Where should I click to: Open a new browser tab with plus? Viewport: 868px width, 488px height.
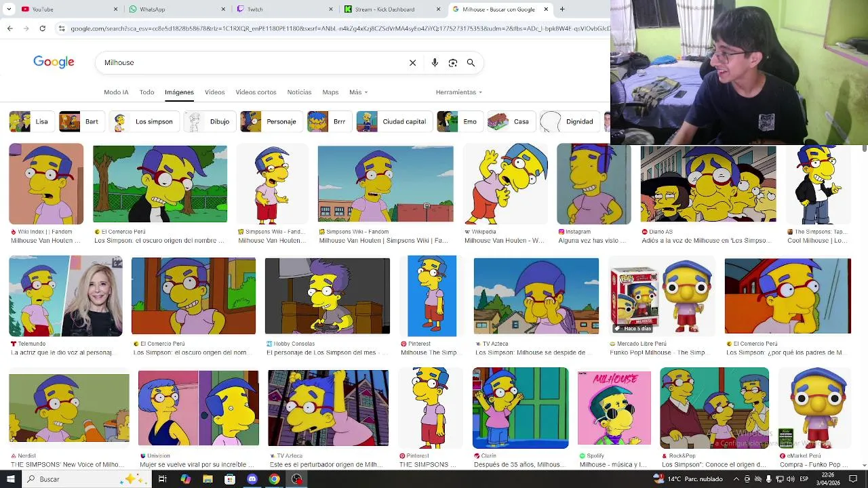tap(561, 9)
